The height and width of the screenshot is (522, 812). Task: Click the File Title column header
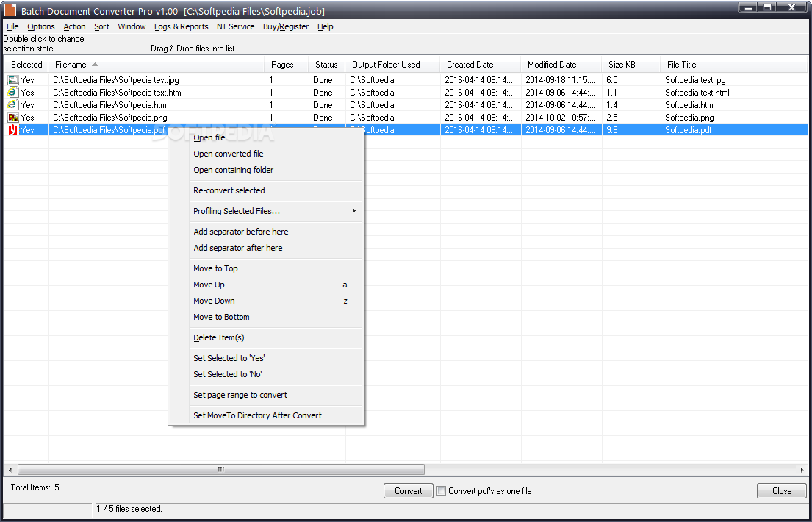[734, 65]
